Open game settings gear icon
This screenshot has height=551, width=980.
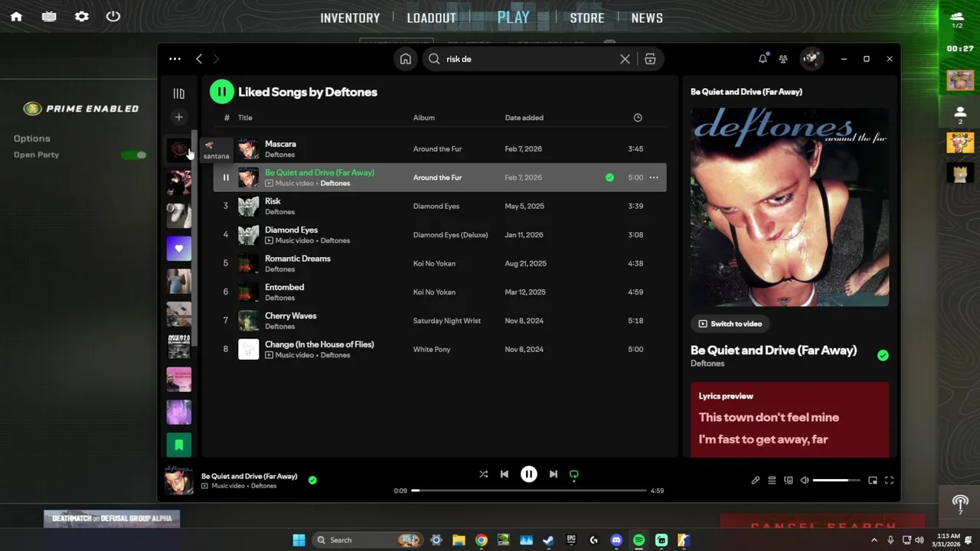tap(82, 16)
